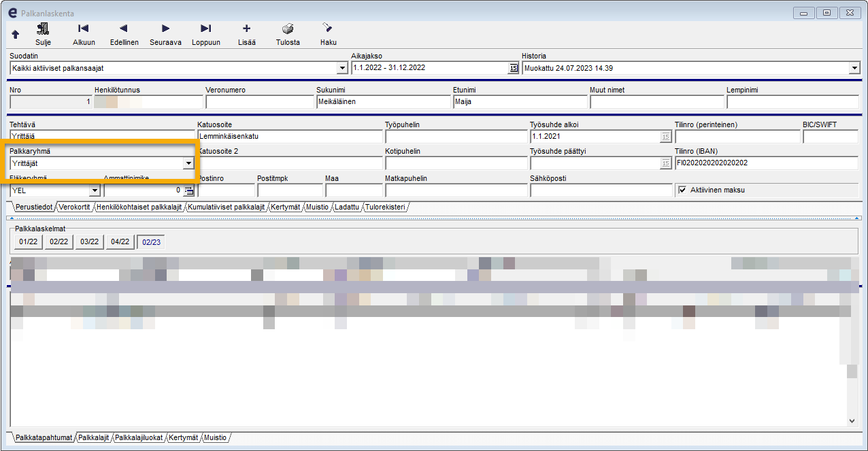Click the Sähköposti input field
Image resolution: width=868 pixels, height=451 pixels.
(601, 190)
